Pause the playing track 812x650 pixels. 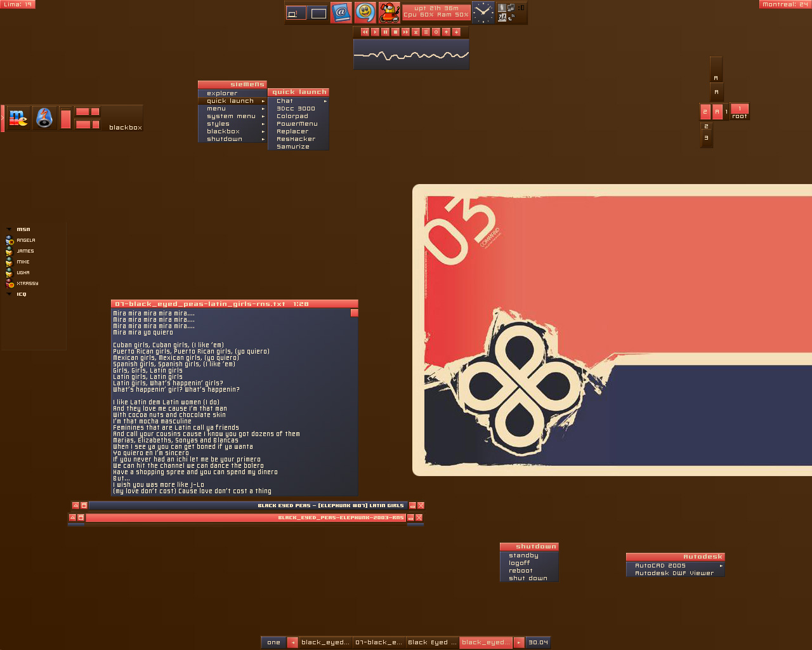[x=385, y=32]
